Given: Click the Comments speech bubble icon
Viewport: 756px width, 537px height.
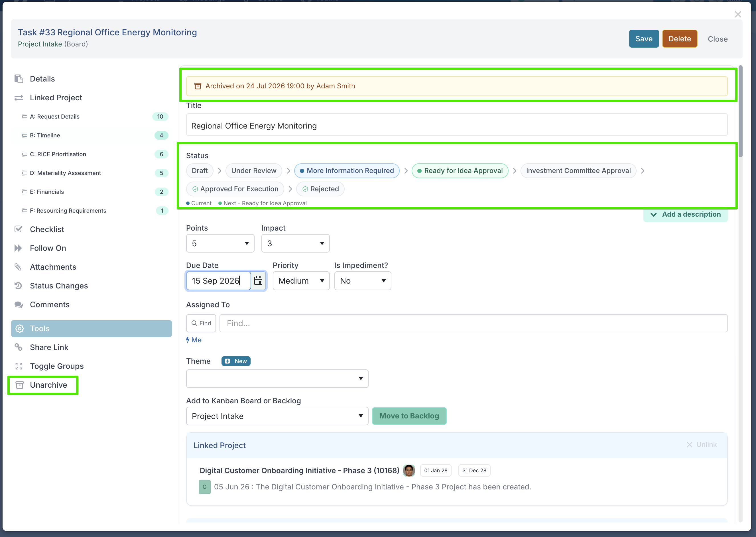Looking at the screenshot, I should [x=19, y=304].
